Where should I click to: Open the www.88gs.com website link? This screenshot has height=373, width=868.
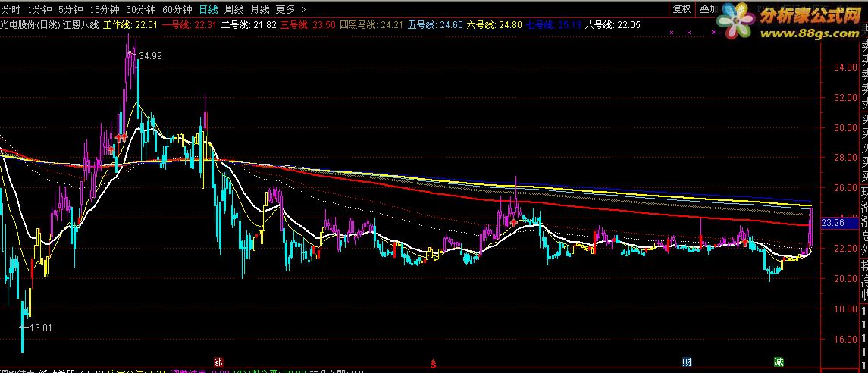click(x=808, y=34)
